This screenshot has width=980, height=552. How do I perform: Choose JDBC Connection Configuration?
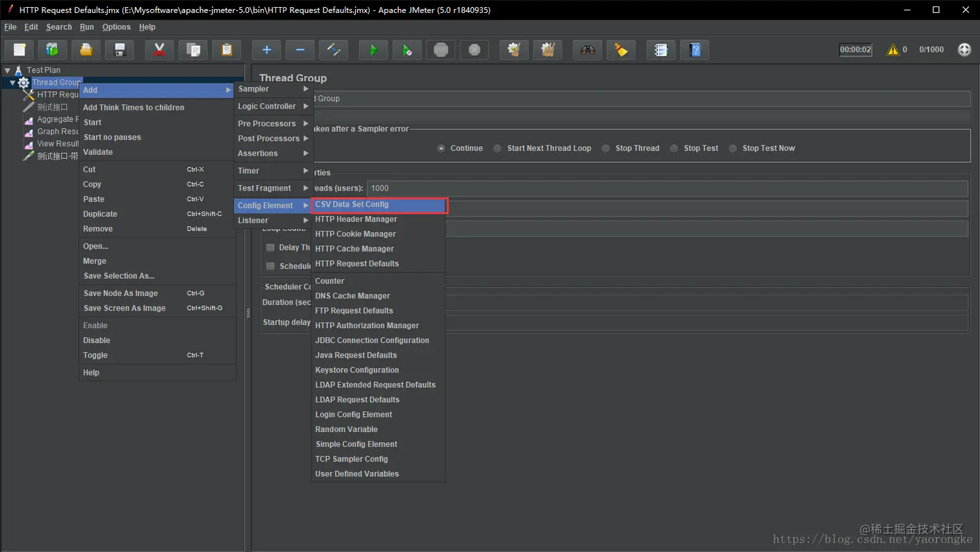pos(379,341)
